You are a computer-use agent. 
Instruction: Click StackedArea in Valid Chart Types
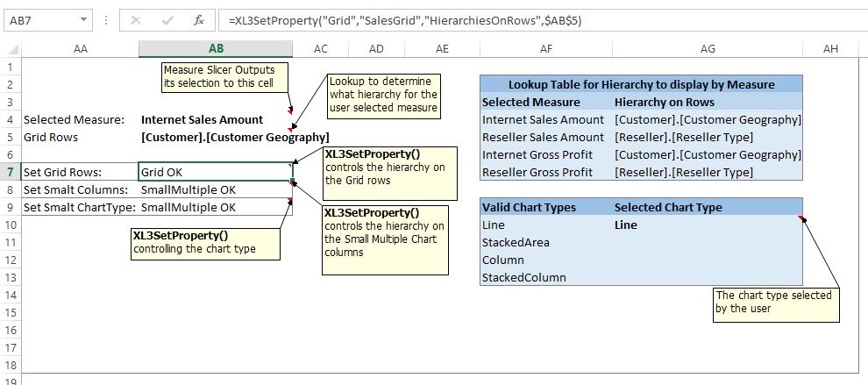[x=516, y=242]
